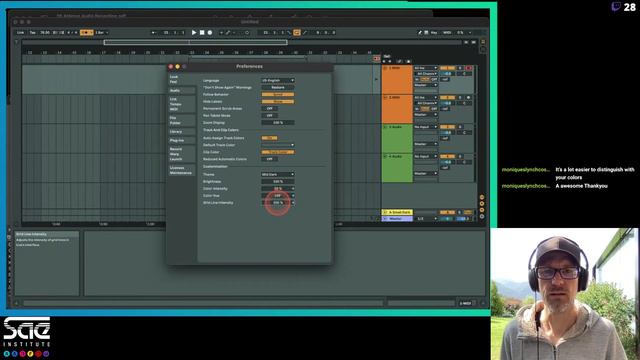
Task: Solo the 4 Audio track
Action: click(x=460, y=156)
